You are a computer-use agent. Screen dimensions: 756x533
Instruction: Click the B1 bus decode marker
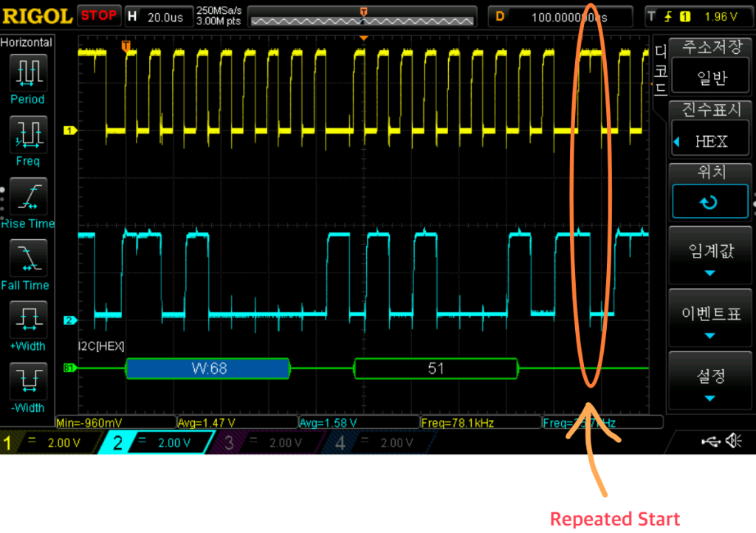click(69, 368)
